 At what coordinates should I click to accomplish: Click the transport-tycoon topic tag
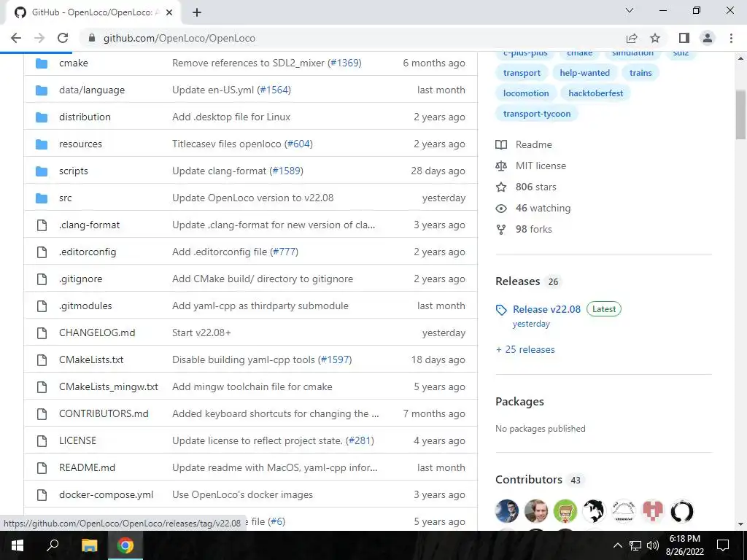(537, 114)
